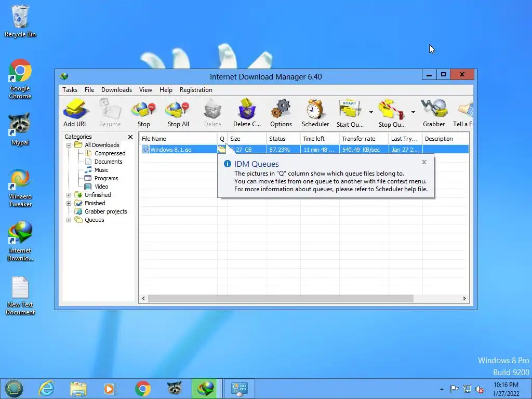Click the taskbar clock showing 10:16 PM
Image resolution: width=532 pixels, height=399 pixels.
coord(506,389)
